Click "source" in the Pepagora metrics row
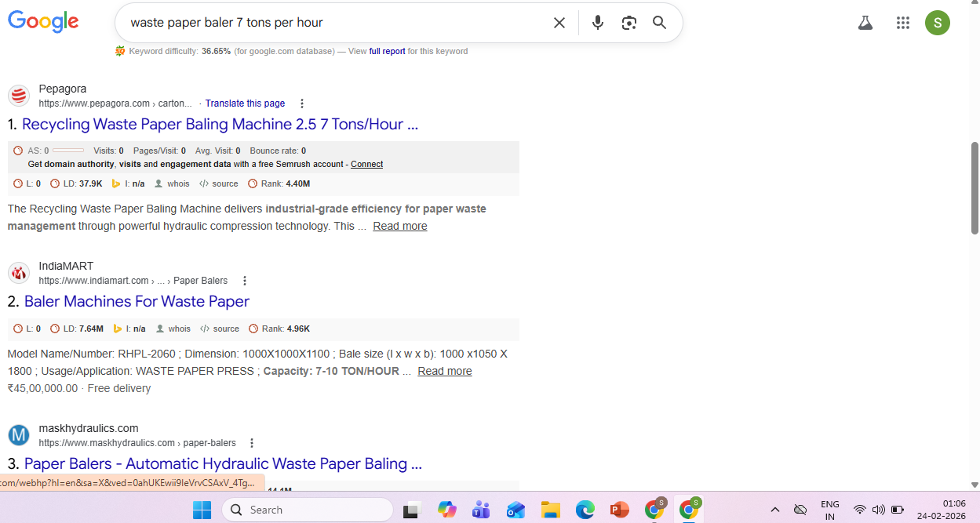Screen dimensions: 980x523 225,183
